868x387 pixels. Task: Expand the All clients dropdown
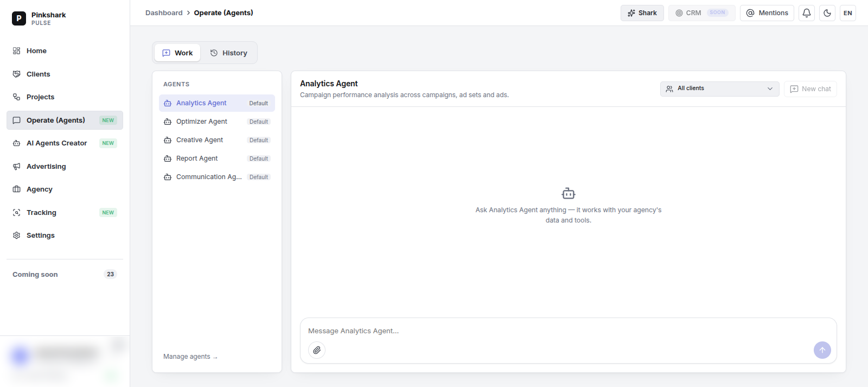click(x=719, y=89)
